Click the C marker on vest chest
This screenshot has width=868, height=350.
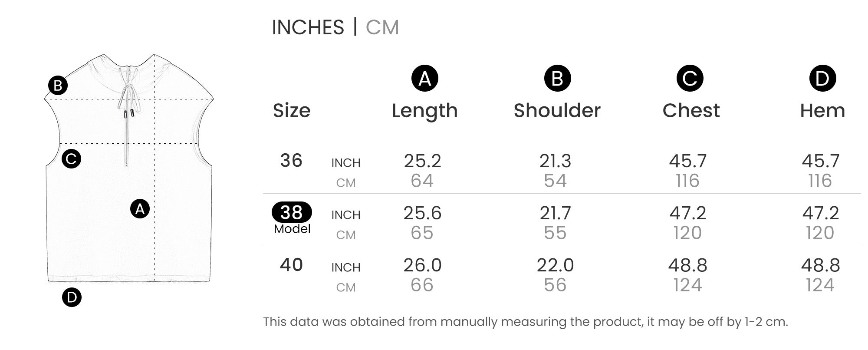(x=71, y=158)
